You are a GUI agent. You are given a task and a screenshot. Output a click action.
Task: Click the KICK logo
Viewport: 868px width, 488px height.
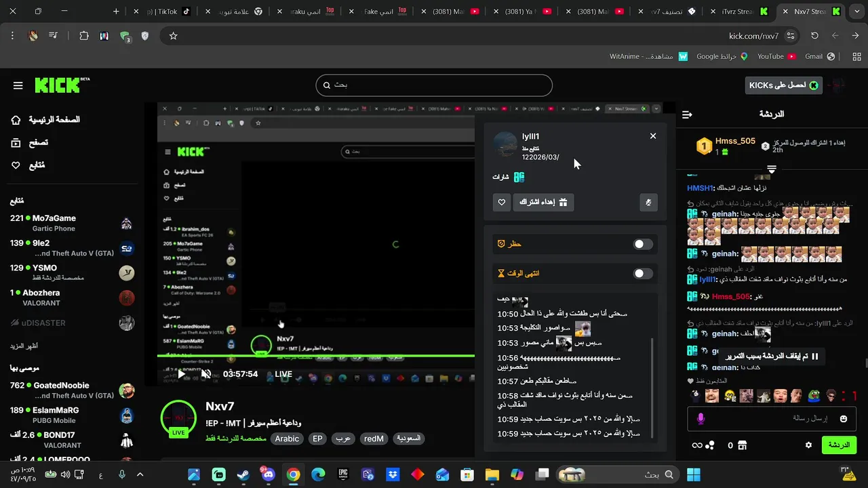coord(62,85)
